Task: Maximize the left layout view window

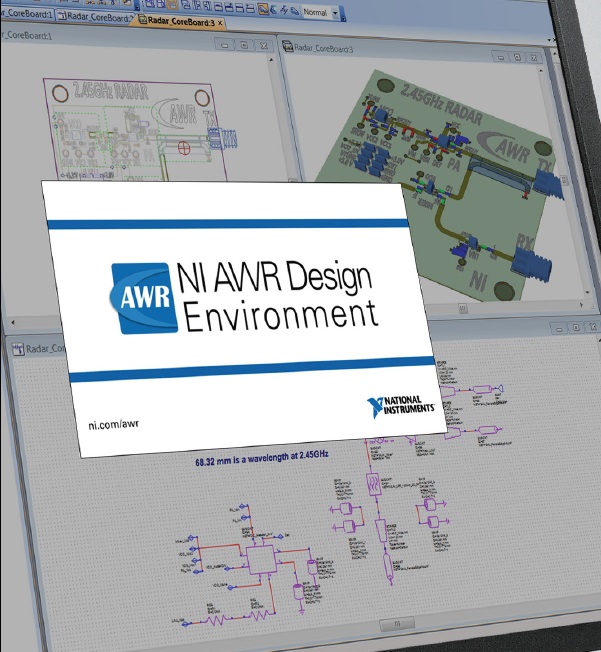Action: [x=242, y=45]
